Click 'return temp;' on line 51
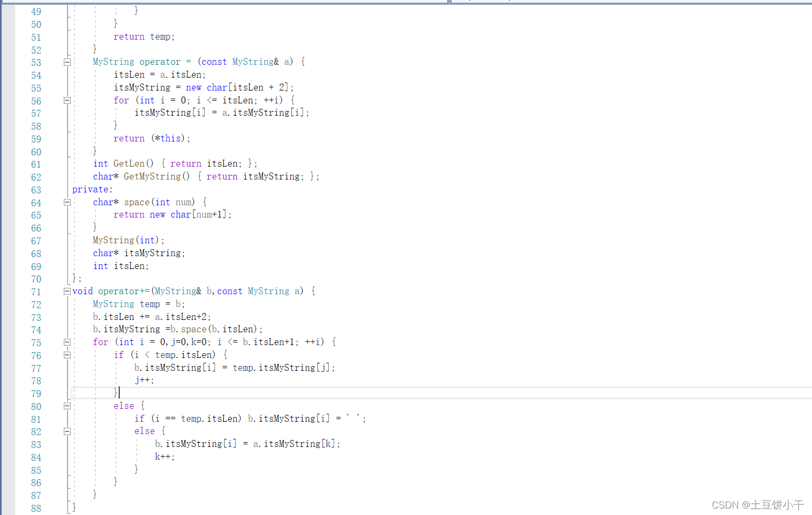 click(144, 36)
